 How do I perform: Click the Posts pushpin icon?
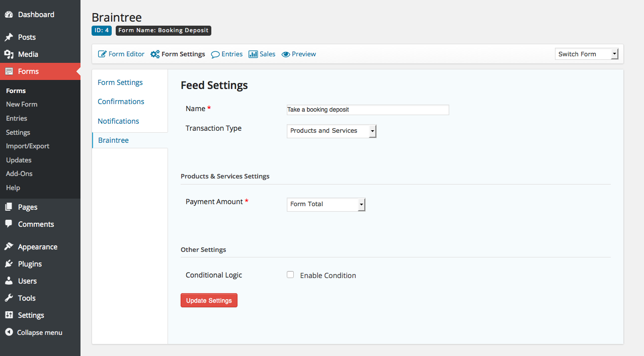[x=9, y=37]
